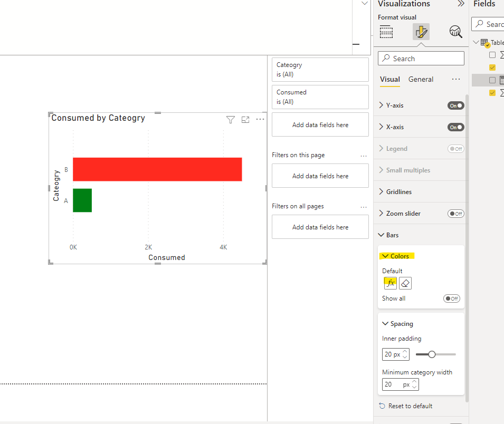This screenshot has height=424, width=504.
Task: Expand the X-axis section
Action: (381, 127)
